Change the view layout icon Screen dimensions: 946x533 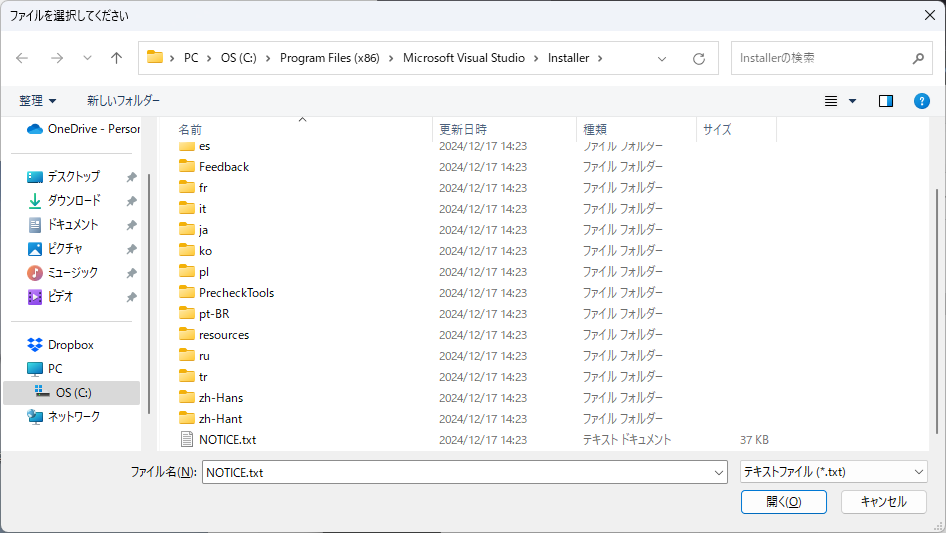831,101
